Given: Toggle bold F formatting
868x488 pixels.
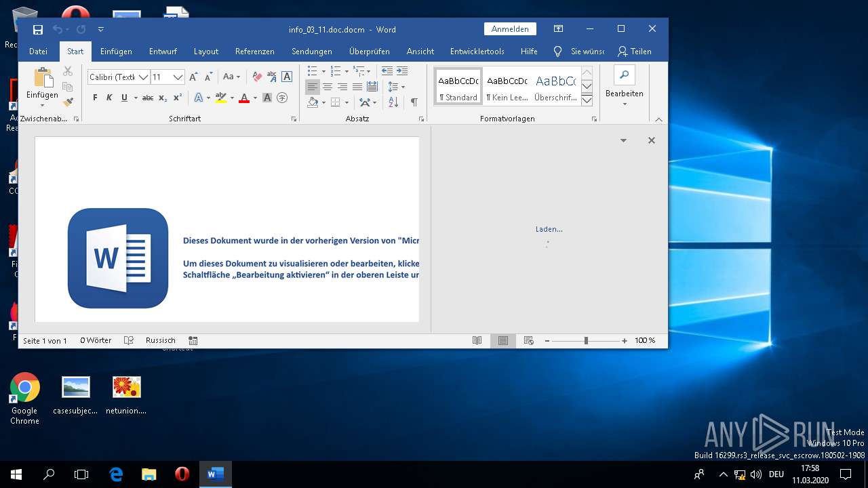Looking at the screenshot, I should pyautogui.click(x=95, y=98).
